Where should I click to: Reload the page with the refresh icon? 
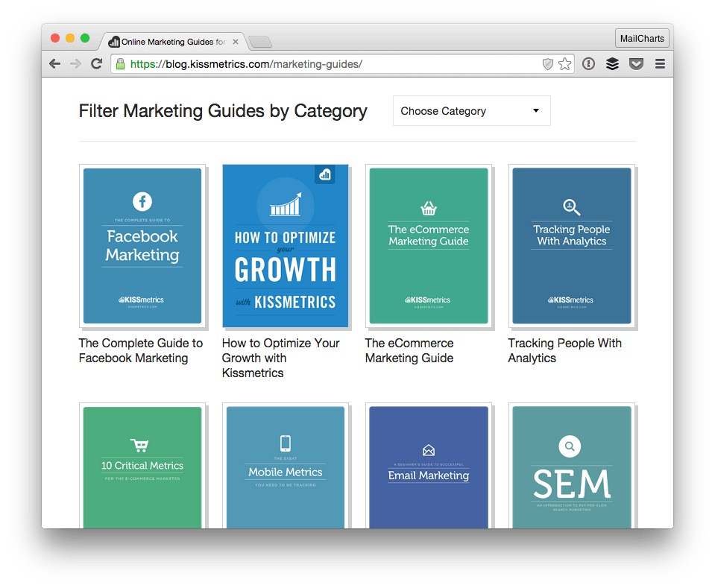96,64
